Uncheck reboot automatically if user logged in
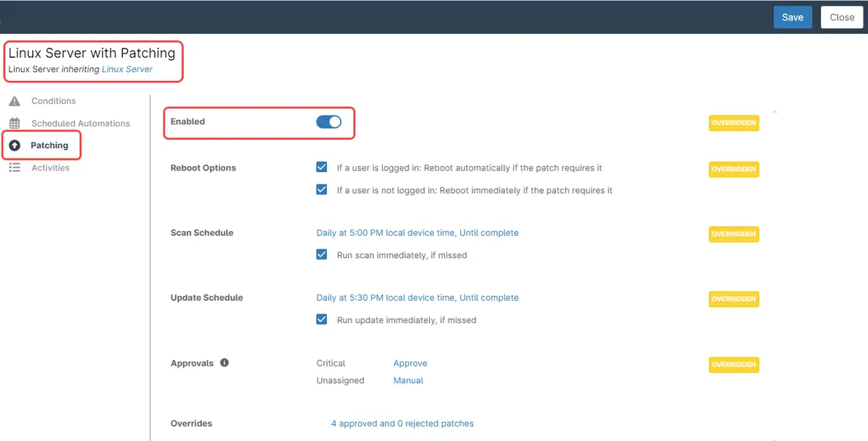Screen dimensions: 868x441 [322, 168]
